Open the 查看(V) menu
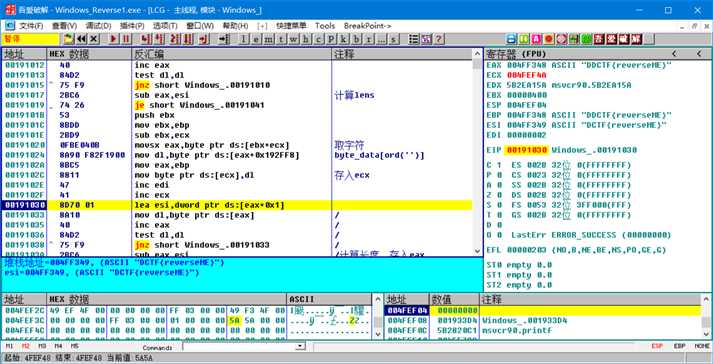The height and width of the screenshot is (364, 713). pos(65,26)
